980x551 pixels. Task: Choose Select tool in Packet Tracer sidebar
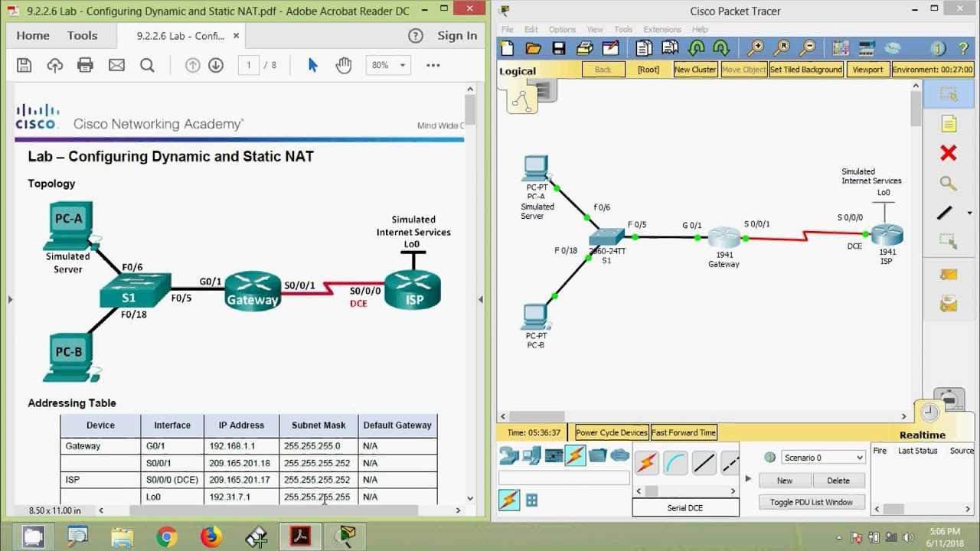[x=949, y=95]
